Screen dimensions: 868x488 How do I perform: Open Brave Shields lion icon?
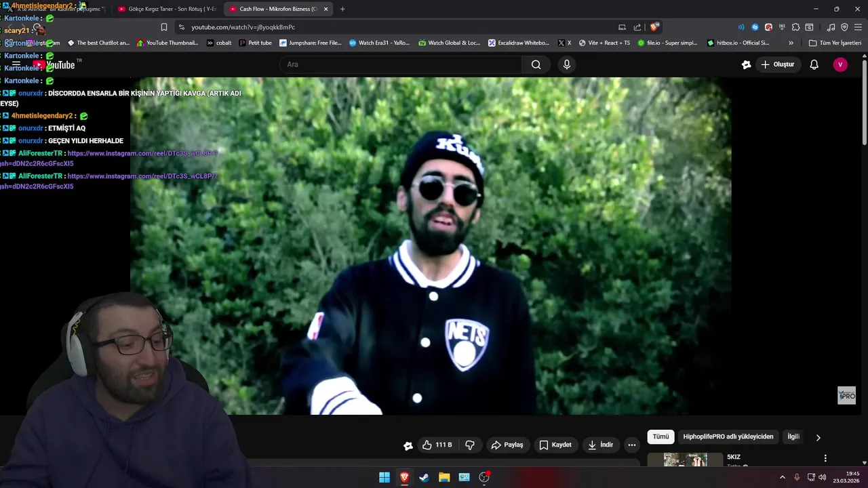pos(654,27)
